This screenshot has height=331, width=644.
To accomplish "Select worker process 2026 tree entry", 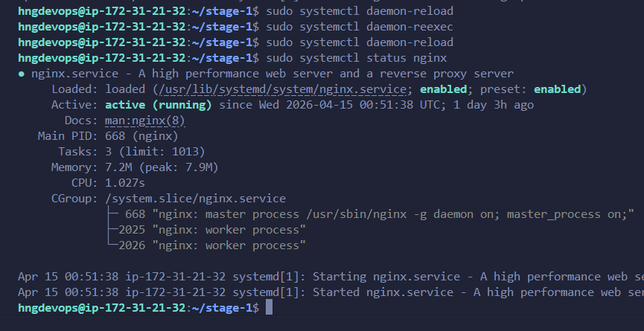I will (x=212, y=245).
